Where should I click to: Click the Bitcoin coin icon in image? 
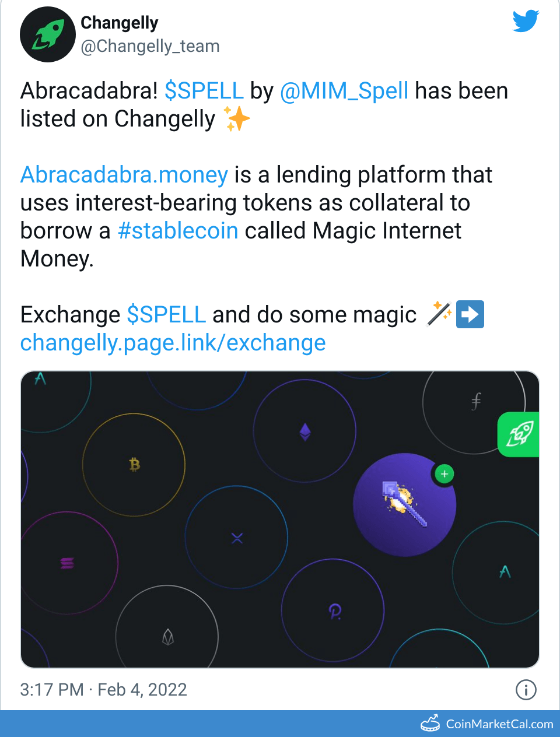click(x=134, y=465)
